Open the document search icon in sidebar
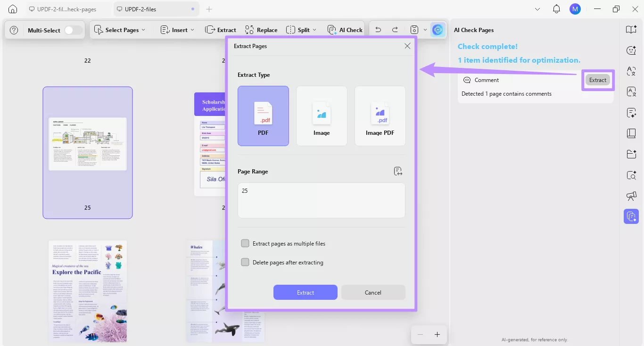 point(631,175)
